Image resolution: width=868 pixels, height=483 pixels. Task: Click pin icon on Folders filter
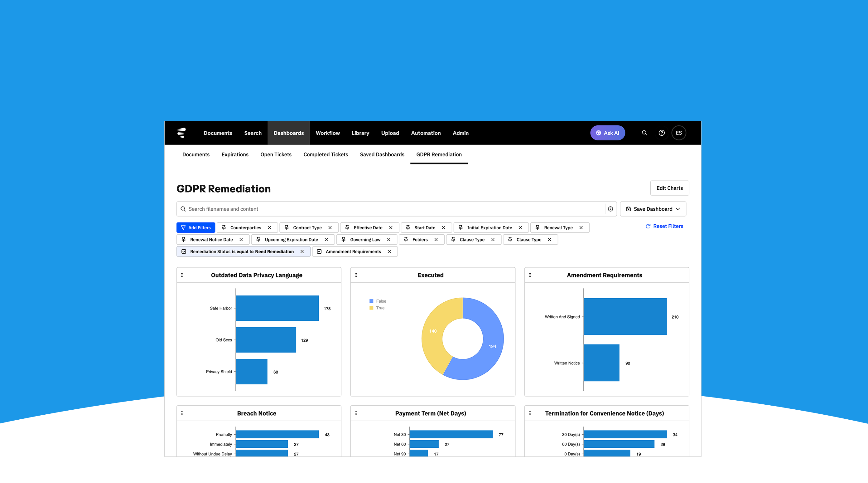(x=406, y=240)
